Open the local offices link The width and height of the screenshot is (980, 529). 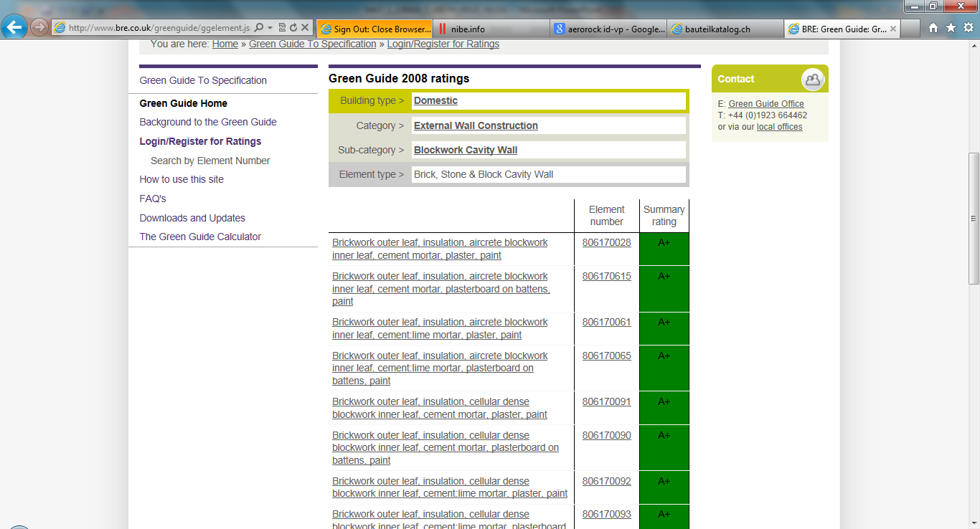779,127
